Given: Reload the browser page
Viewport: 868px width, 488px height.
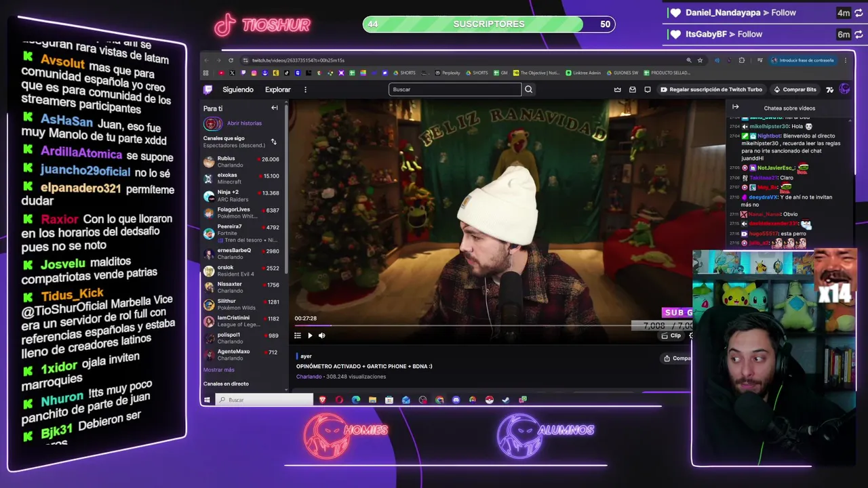Looking at the screenshot, I should pyautogui.click(x=231, y=60).
